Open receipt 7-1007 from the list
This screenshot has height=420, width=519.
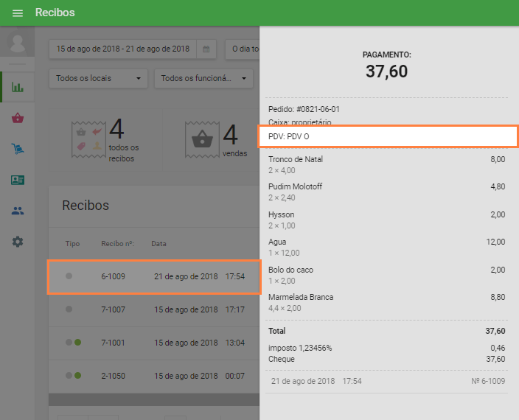(x=153, y=309)
